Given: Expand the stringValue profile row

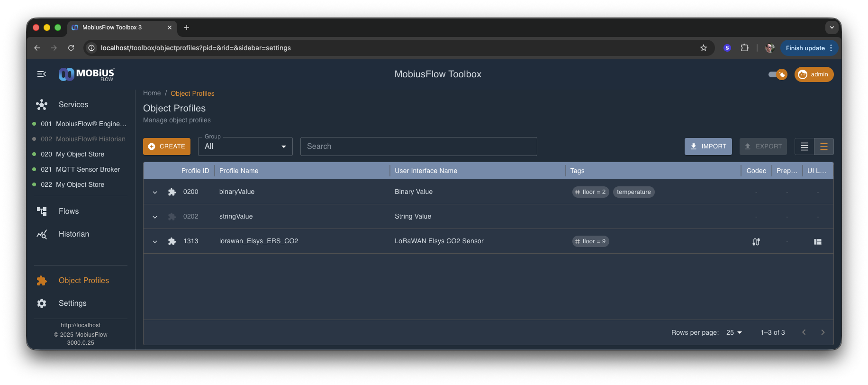Looking at the screenshot, I should tap(155, 217).
